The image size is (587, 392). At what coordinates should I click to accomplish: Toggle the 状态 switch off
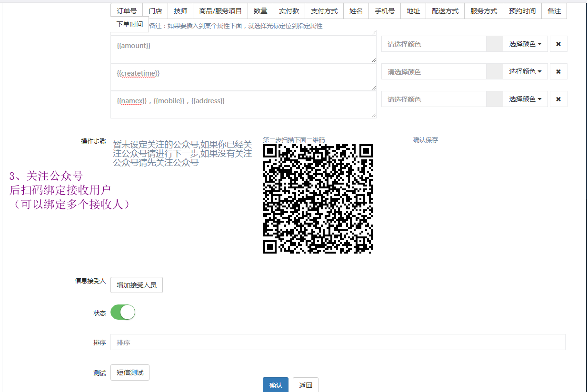click(123, 312)
